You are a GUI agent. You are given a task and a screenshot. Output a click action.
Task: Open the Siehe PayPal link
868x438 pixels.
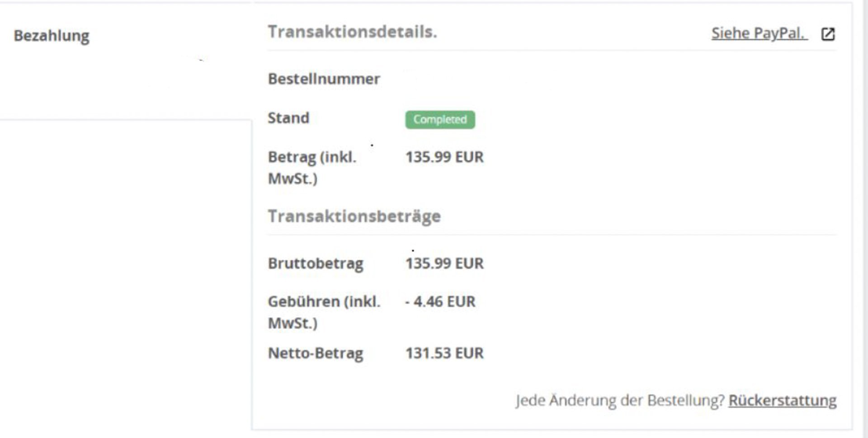click(x=759, y=33)
